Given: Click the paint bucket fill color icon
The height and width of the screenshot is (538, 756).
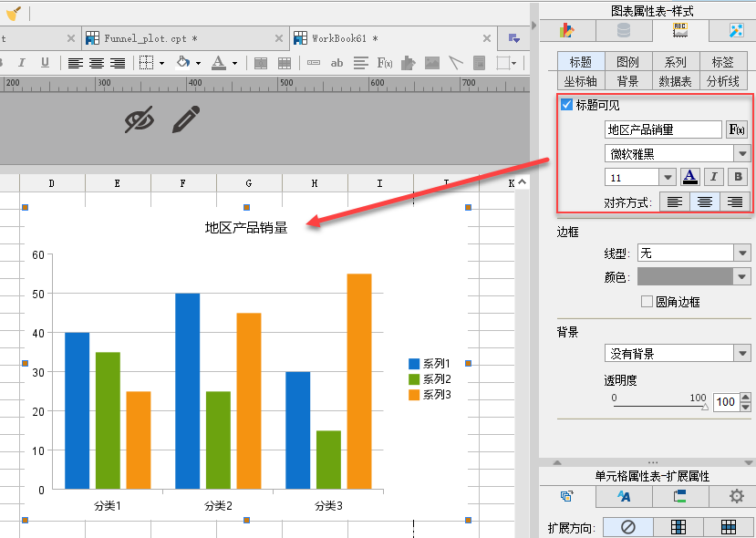Looking at the screenshot, I should (x=183, y=62).
